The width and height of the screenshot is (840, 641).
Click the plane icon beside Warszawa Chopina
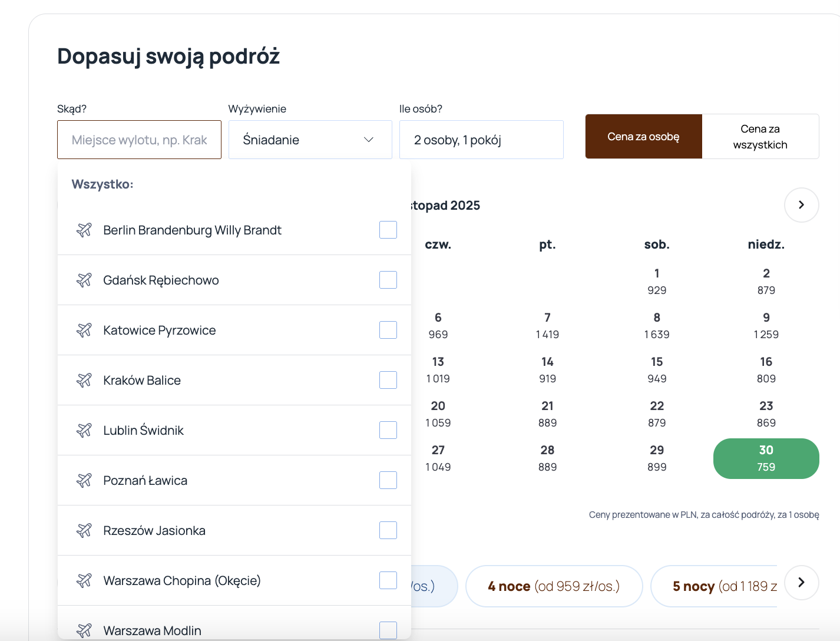(x=84, y=580)
